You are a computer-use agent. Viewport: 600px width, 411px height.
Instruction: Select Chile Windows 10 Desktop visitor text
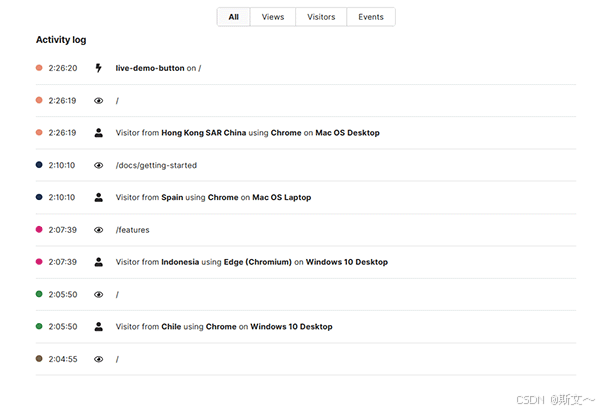224,327
